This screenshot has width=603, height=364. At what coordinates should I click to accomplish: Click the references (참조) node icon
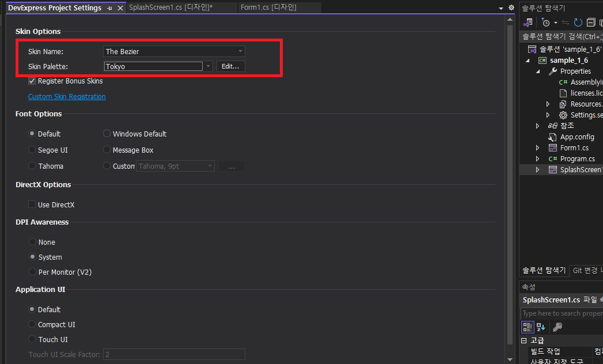pyautogui.click(x=553, y=126)
